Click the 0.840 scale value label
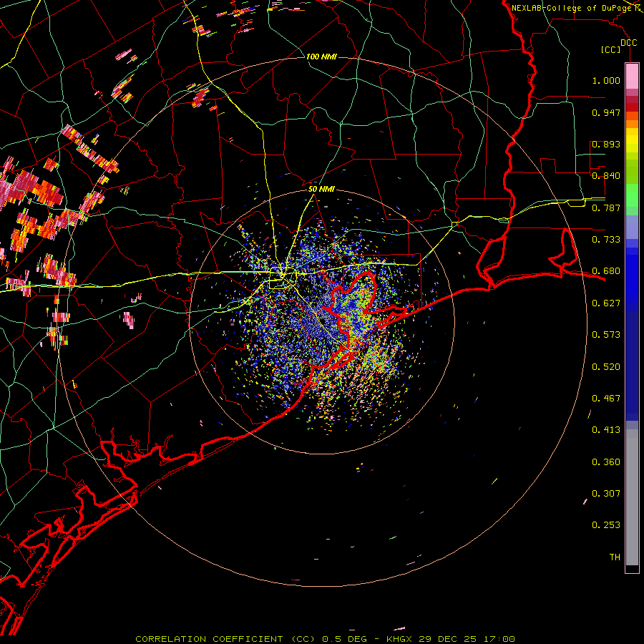Screen dimensions: 644x644 [x=606, y=176]
